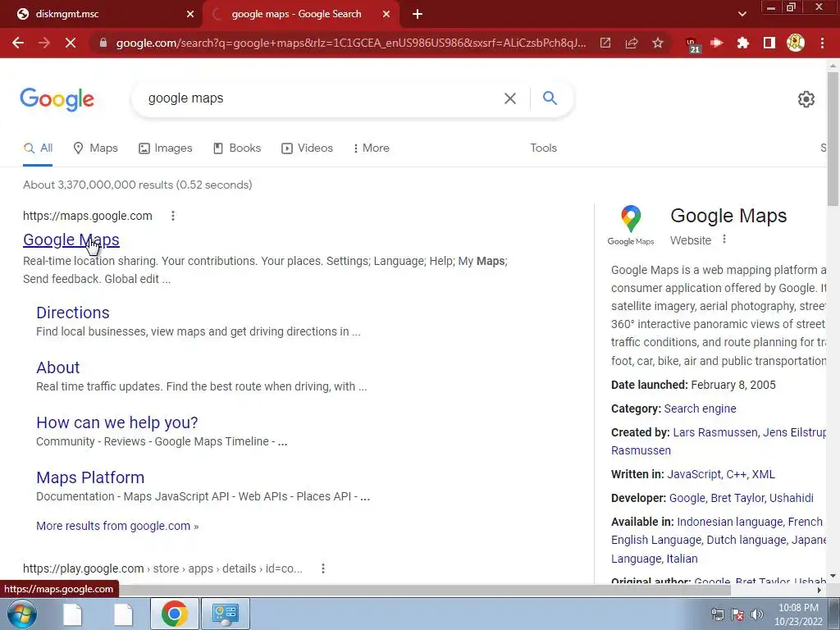Screen dimensions: 840x630
Task: Switch to Images results tab
Action: pyautogui.click(x=165, y=148)
